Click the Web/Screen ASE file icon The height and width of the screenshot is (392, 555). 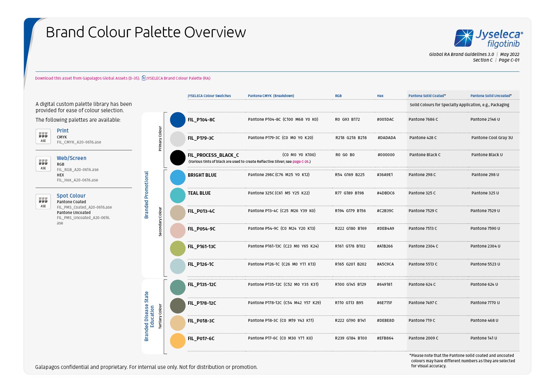[x=43, y=164]
